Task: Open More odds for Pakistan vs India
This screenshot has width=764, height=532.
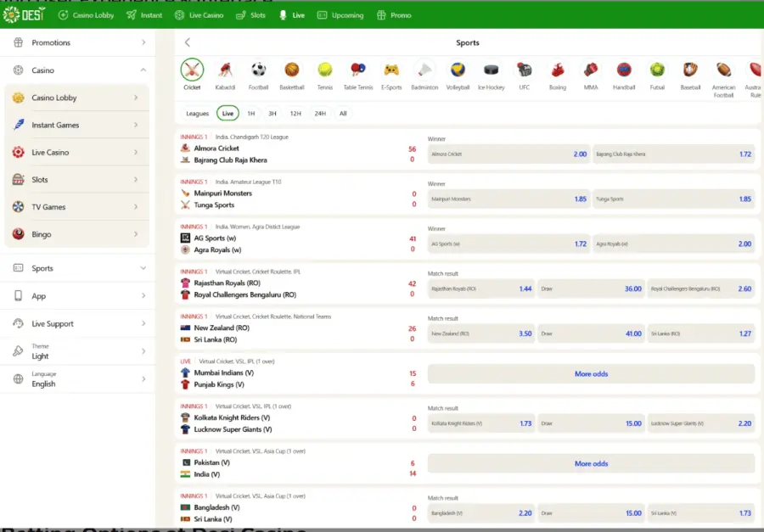Action: tap(591, 464)
